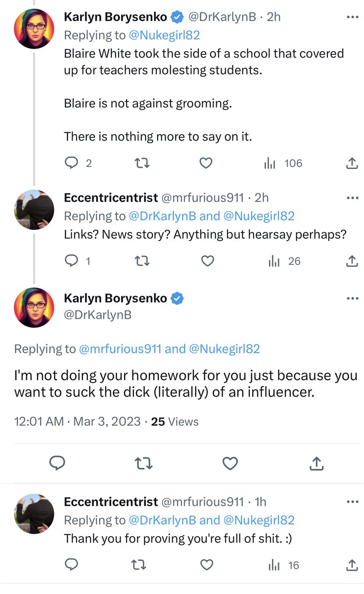Share the main 'homework' tweet
This screenshot has width=364, height=594.
(x=317, y=463)
